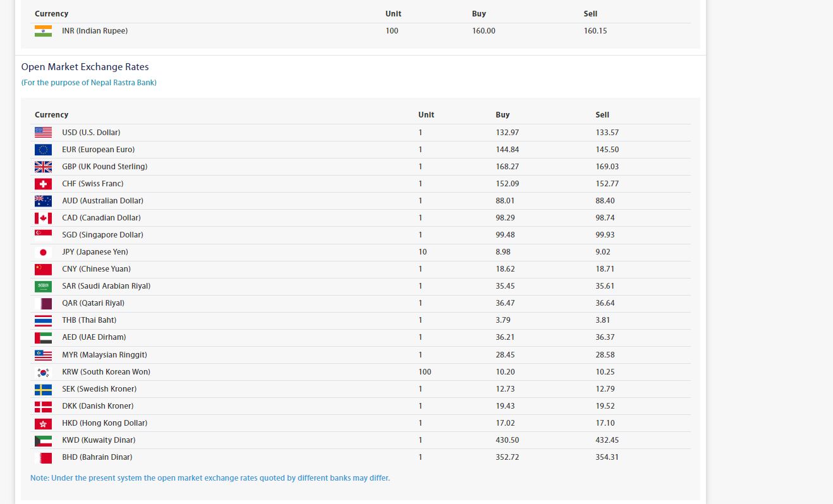Screen dimensions: 833x504
Task: Click the MYR (Malaysian Ringgit) label
Action: point(104,355)
